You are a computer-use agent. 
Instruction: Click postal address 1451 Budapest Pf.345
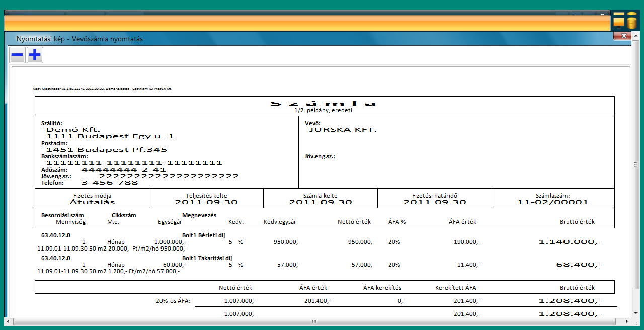[107, 150]
